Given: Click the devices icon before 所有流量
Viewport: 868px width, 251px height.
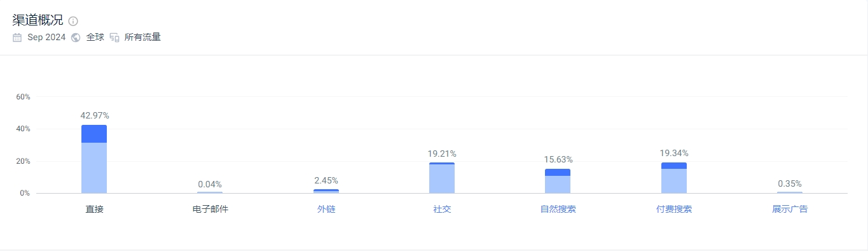Looking at the screenshot, I should [114, 38].
